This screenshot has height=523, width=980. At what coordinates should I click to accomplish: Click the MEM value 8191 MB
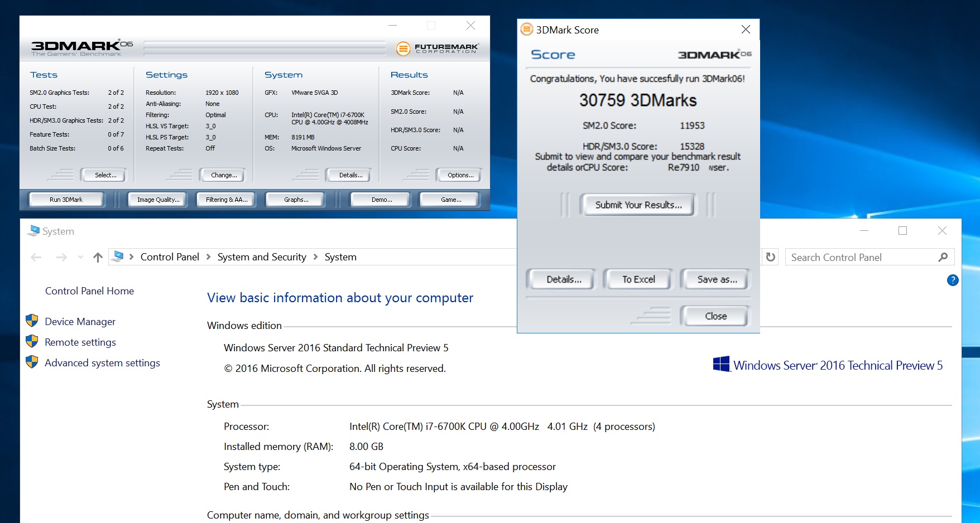tap(302, 137)
